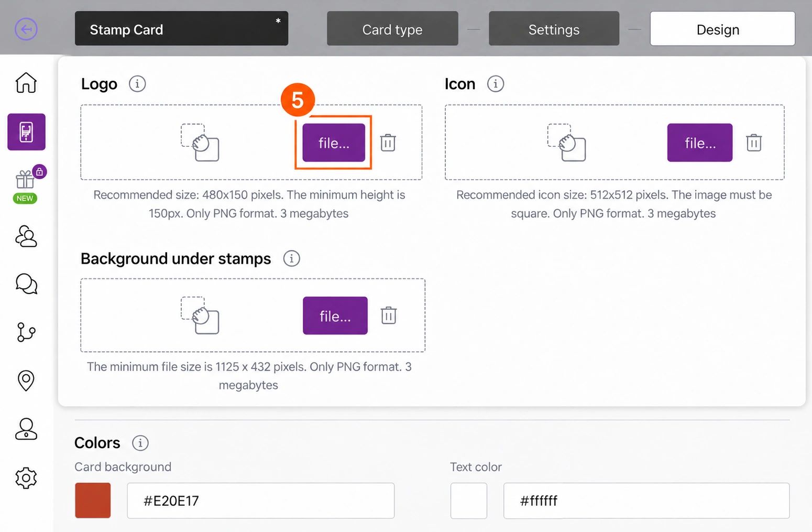Open the branch automation icon in sidebar
Screen dimensions: 812x532
pyautogui.click(x=26, y=332)
